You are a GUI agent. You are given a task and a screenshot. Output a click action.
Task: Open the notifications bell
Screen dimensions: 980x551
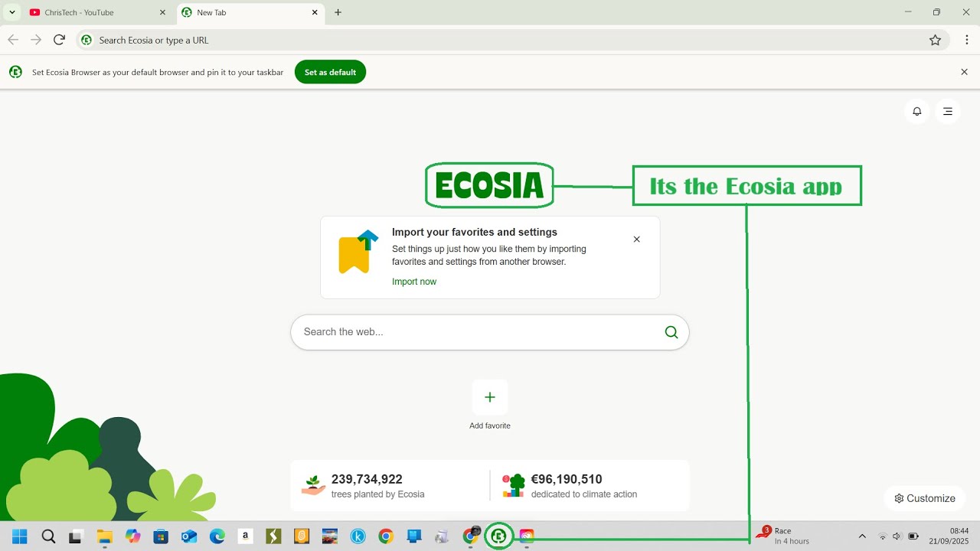click(916, 111)
